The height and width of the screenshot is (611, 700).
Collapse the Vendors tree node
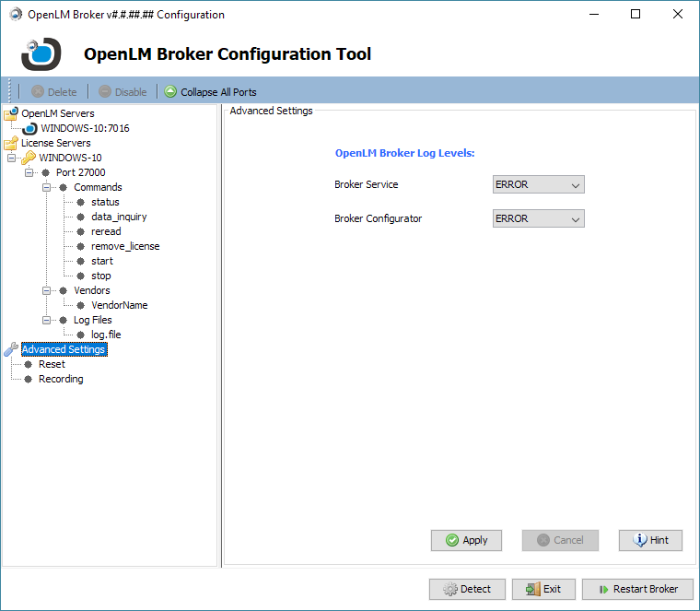point(46,290)
